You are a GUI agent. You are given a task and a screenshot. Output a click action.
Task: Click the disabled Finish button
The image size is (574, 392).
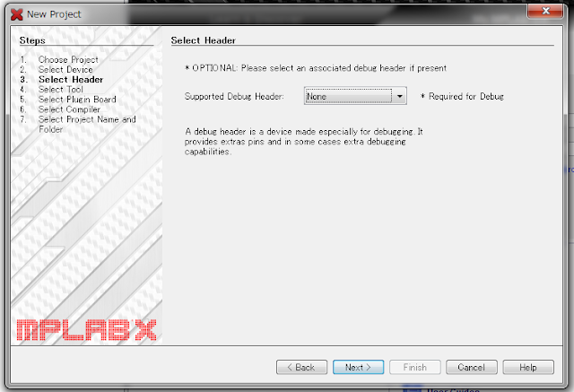point(414,367)
